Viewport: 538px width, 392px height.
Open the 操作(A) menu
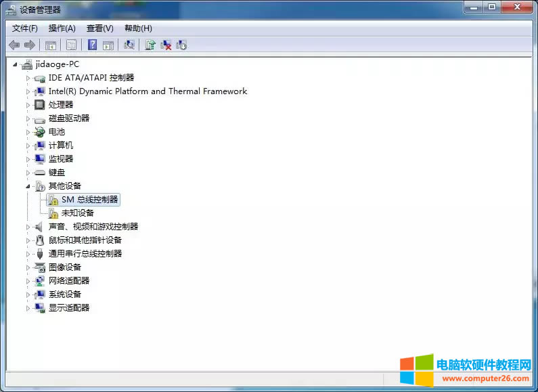point(62,28)
